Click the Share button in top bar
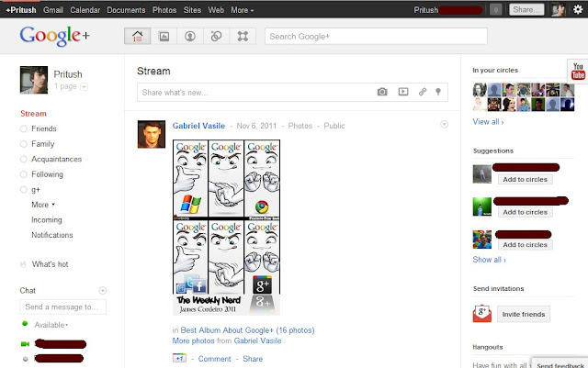 click(x=526, y=10)
